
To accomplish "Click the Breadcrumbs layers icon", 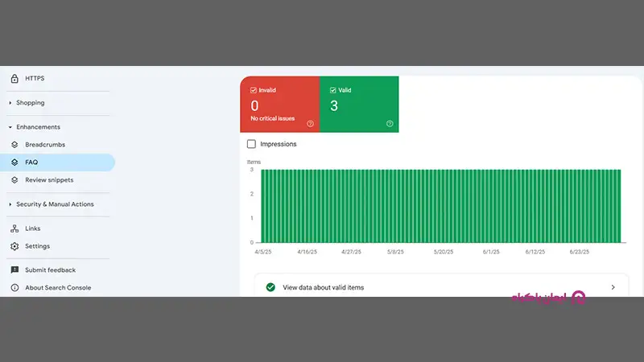I will point(14,145).
